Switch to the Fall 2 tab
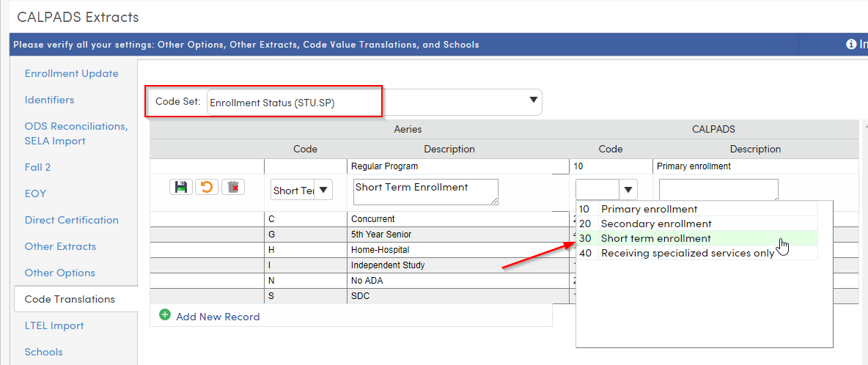 coord(37,167)
